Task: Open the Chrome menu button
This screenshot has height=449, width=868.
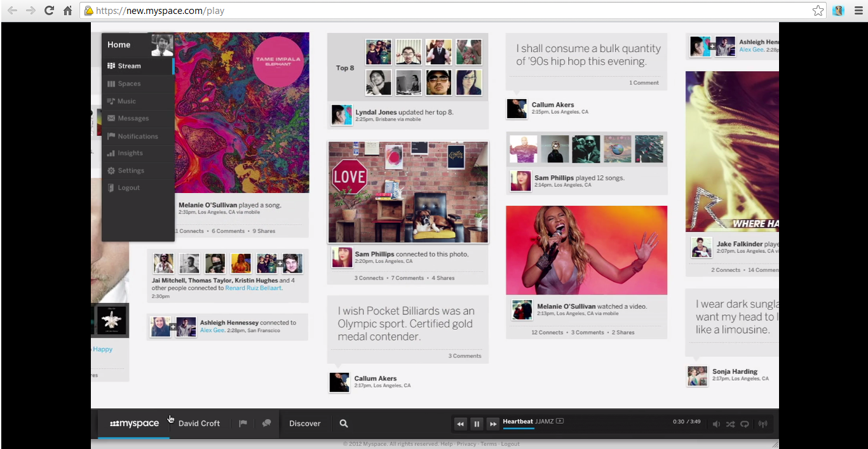Action: tap(857, 11)
